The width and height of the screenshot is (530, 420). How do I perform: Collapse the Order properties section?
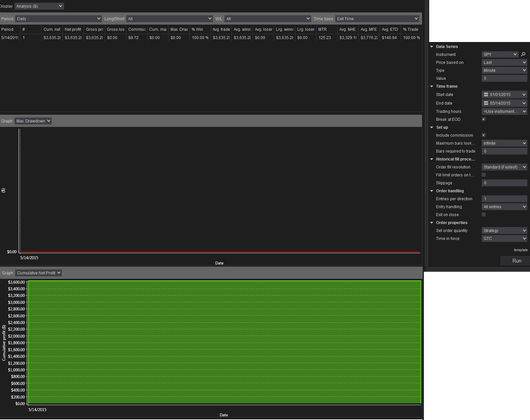(432, 223)
